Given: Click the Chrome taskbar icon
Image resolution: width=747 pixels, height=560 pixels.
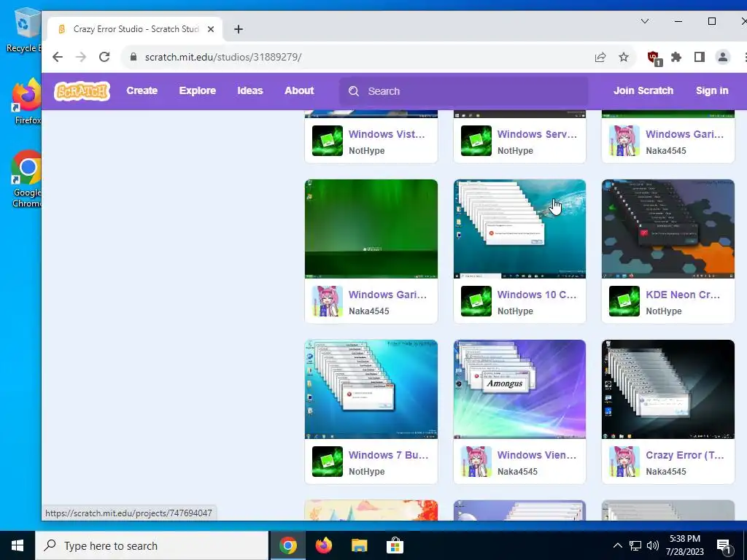Looking at the screenshot, I should click(288, 545).
